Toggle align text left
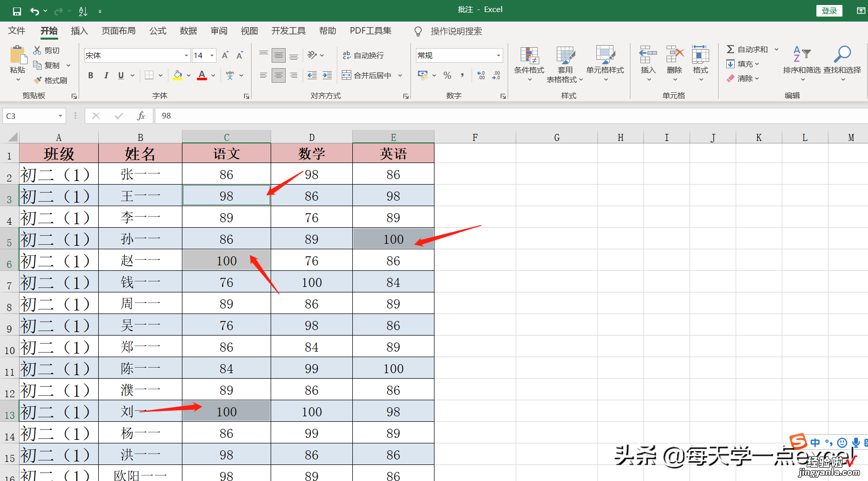This screenshot has height=481, width=868. pos(263,75)
